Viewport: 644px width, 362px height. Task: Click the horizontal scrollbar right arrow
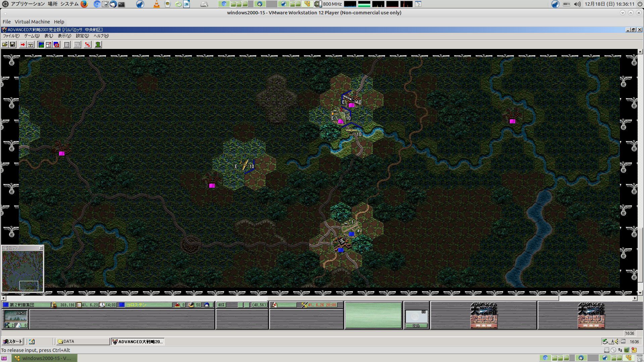pyautogui.click(x=635, y=298)
